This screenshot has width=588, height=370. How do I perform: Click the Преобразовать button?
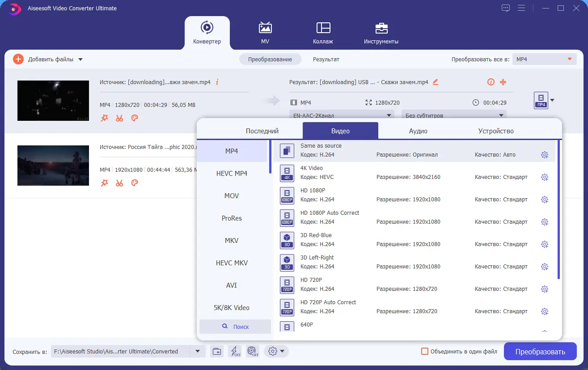point(540,351)
